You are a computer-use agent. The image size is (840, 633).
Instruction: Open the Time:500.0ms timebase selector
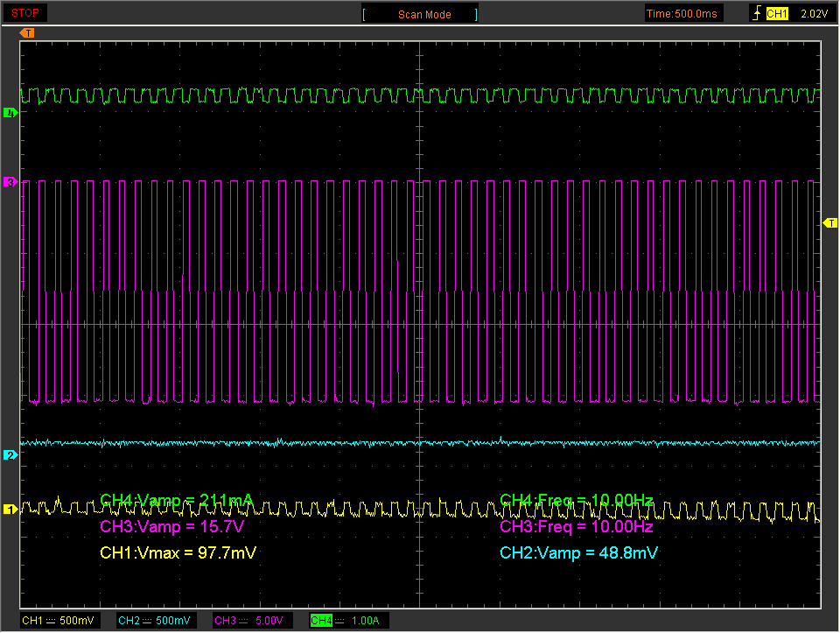click(x=682, y=12)
